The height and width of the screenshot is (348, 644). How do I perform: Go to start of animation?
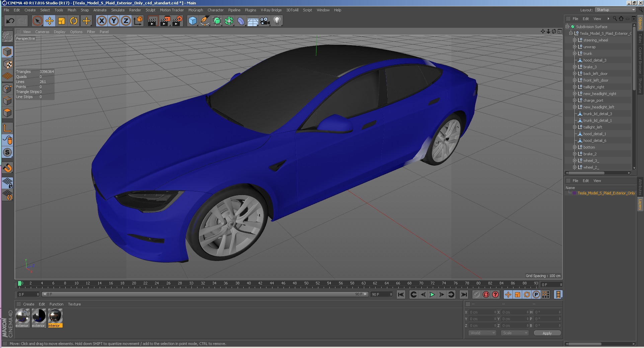(401, 294)
